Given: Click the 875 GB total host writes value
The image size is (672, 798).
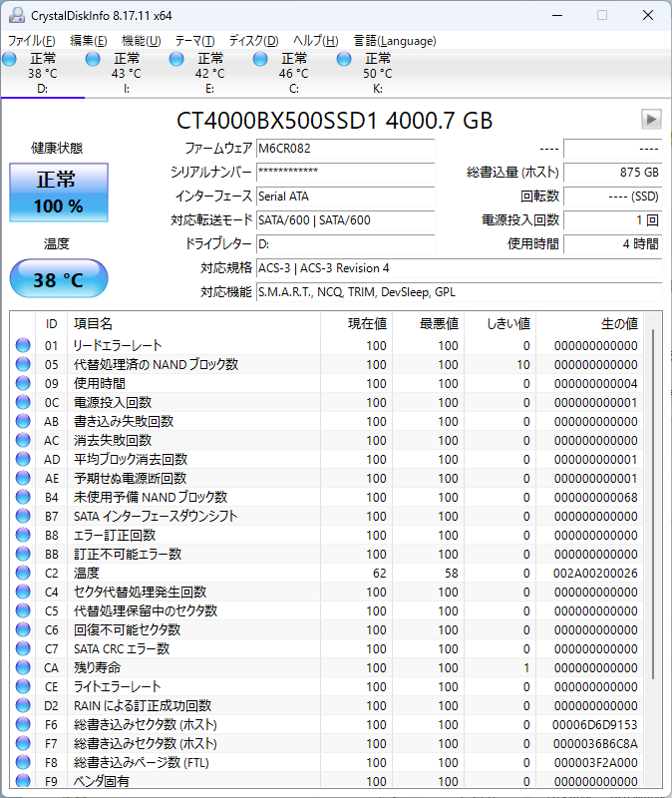Looking at the screenshot, I should 612,172.
